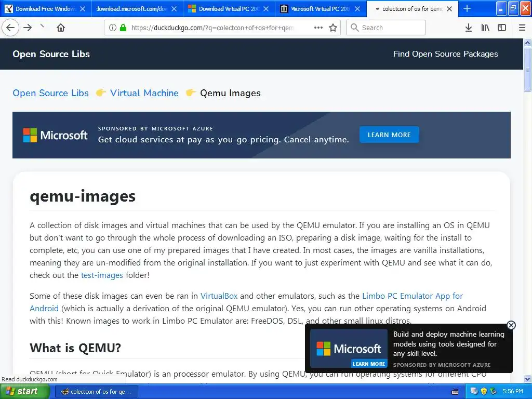Close the download.microsoft.com tab
The height and width of the screenshot is (399, 532).
[x=174, y=9]
